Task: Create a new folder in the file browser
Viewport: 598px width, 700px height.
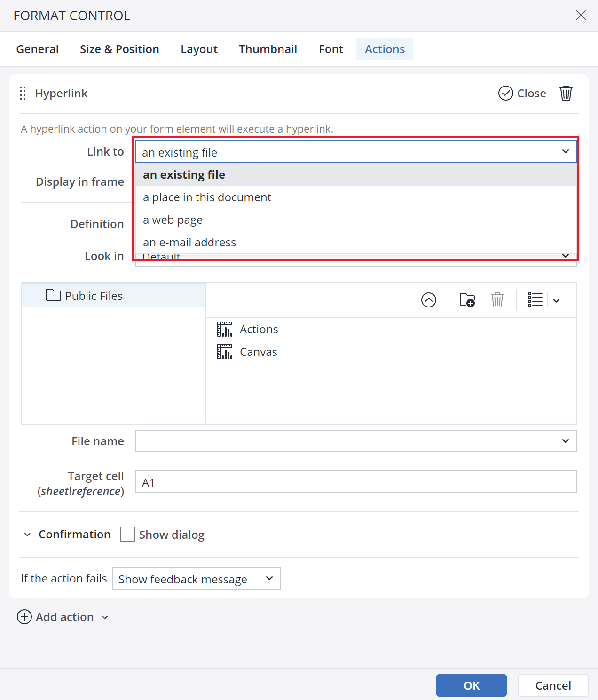Action: [467, 300]
